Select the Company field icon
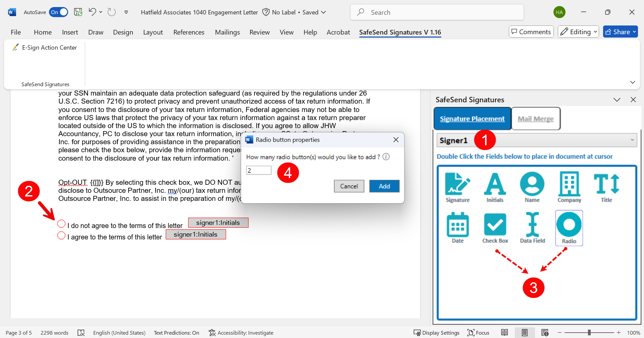Screen dimensions: 644x338 click(x=569, y=187)
